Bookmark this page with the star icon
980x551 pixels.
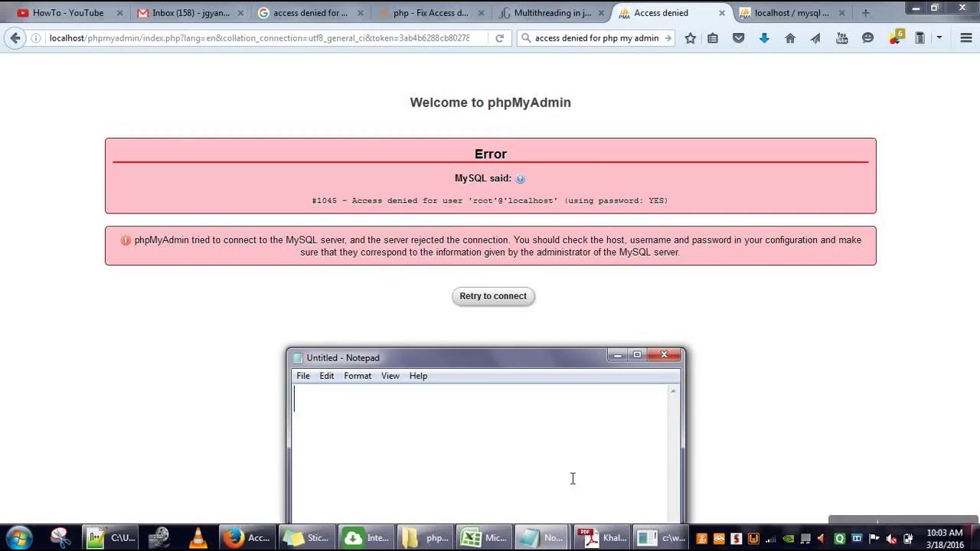click(x=690, y=38)
